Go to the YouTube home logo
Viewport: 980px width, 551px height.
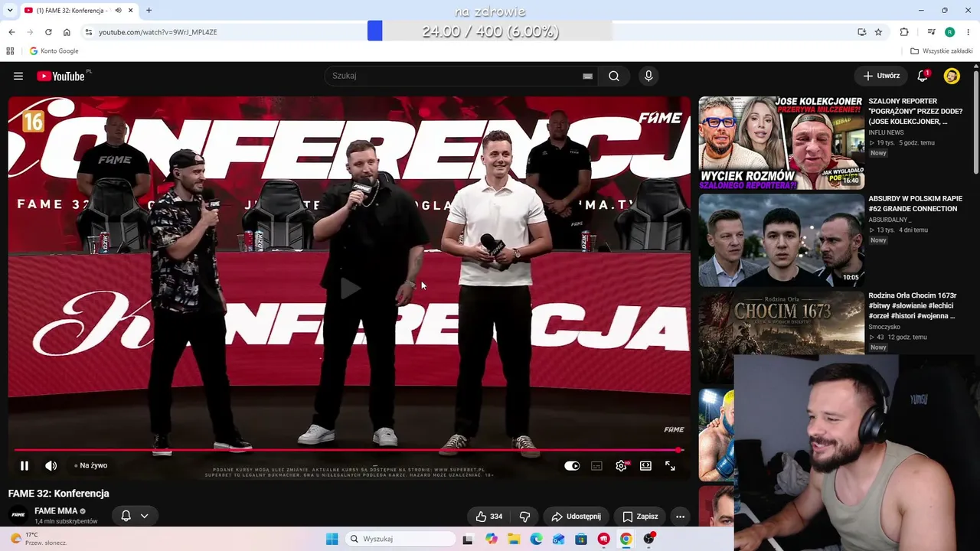(60, 76)
